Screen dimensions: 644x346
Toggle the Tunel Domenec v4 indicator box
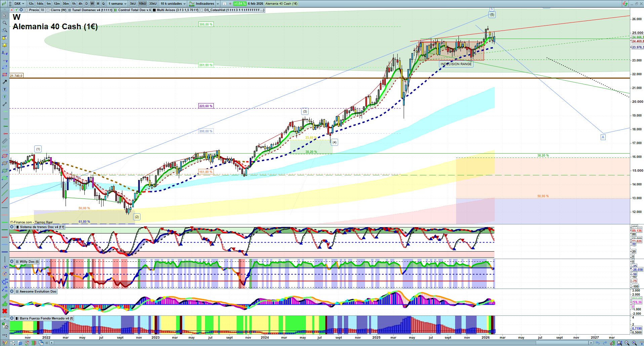click(x=70, y=10)
